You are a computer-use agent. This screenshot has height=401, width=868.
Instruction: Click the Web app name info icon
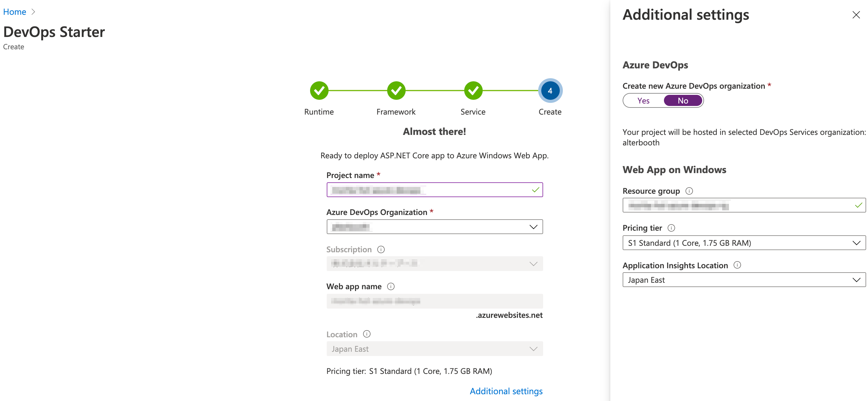391,286
